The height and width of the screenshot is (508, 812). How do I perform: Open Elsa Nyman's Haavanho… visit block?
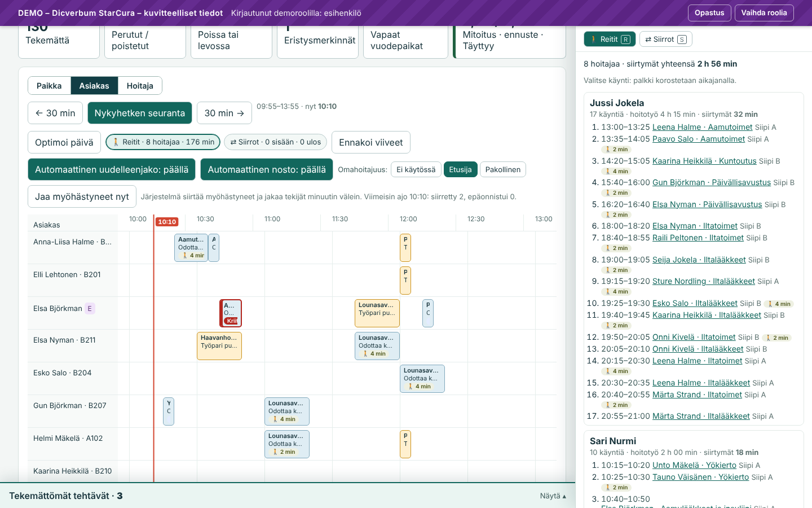(x=219, y=346)
